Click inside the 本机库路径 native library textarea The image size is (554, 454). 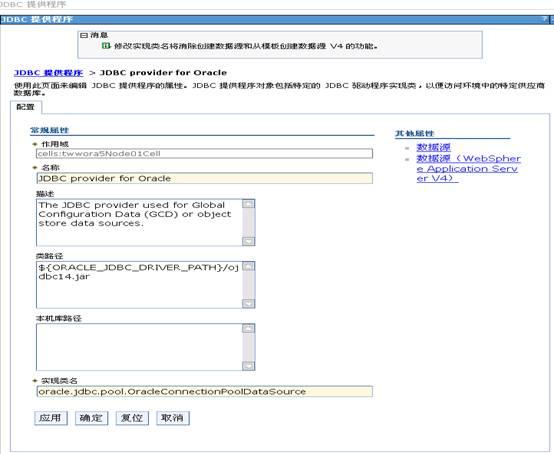(140, 347)
